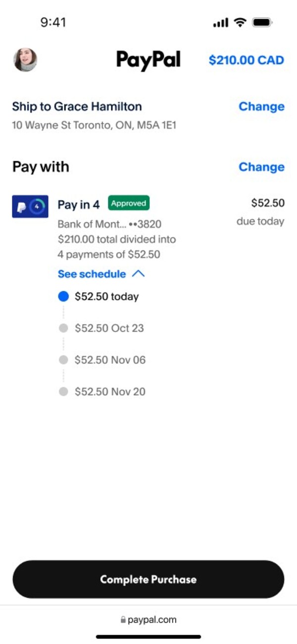Tap the Pay in 4 PayPal icon
Screen dimensions: 297x644
tap(30, 206)
